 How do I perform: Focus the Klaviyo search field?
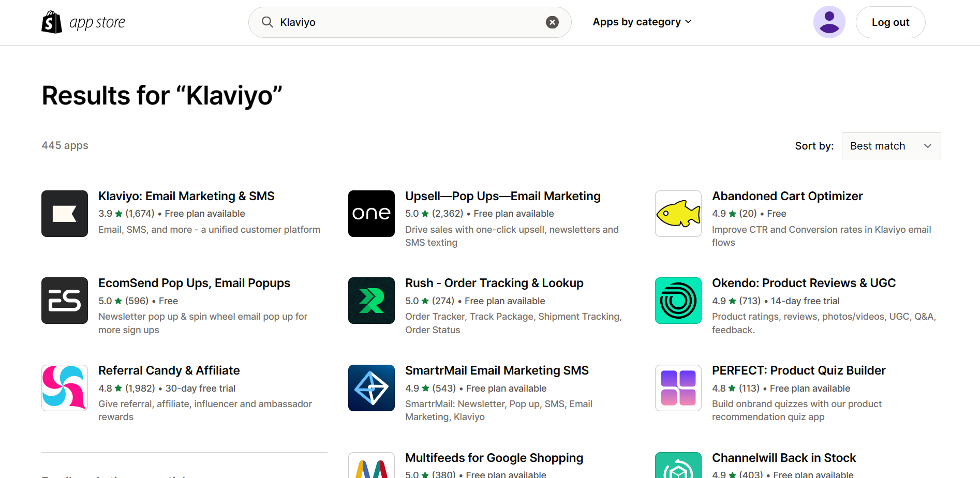coord(410,22)
